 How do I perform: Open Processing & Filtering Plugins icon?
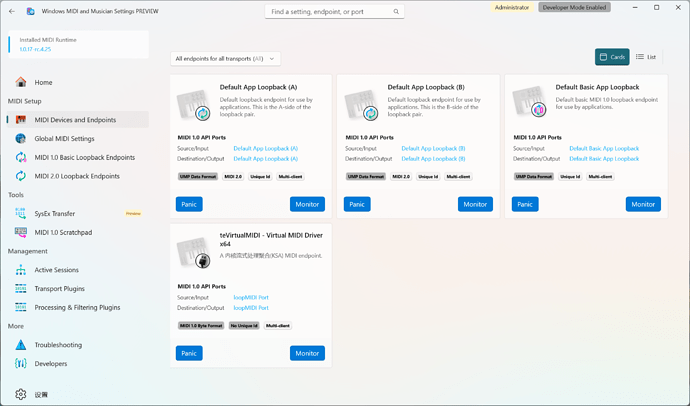pos(21,307)
